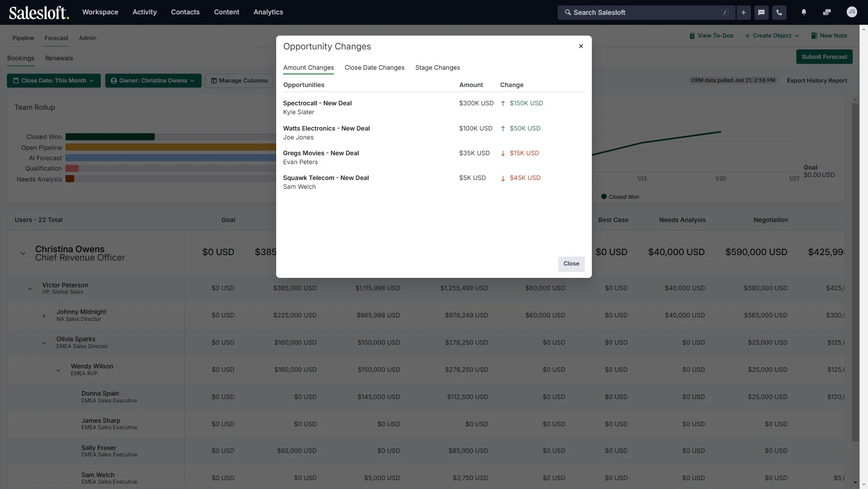
Task: Click the Salesloft logo
Action: 39,12
